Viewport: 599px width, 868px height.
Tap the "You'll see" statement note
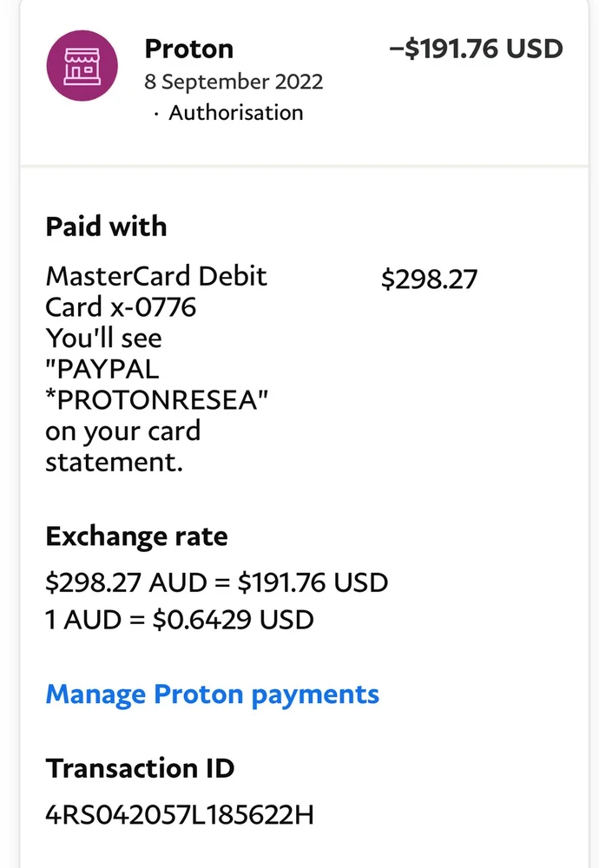pos(103,338)
